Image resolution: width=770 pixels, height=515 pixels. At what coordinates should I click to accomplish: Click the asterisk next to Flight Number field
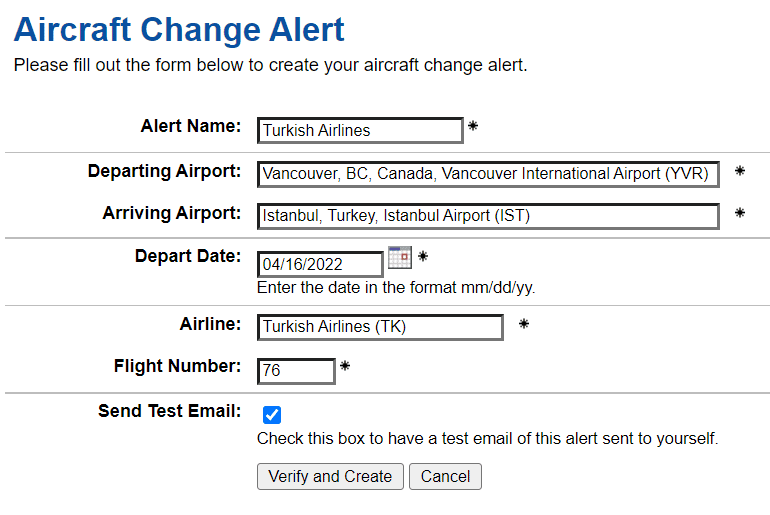point(345,366)
